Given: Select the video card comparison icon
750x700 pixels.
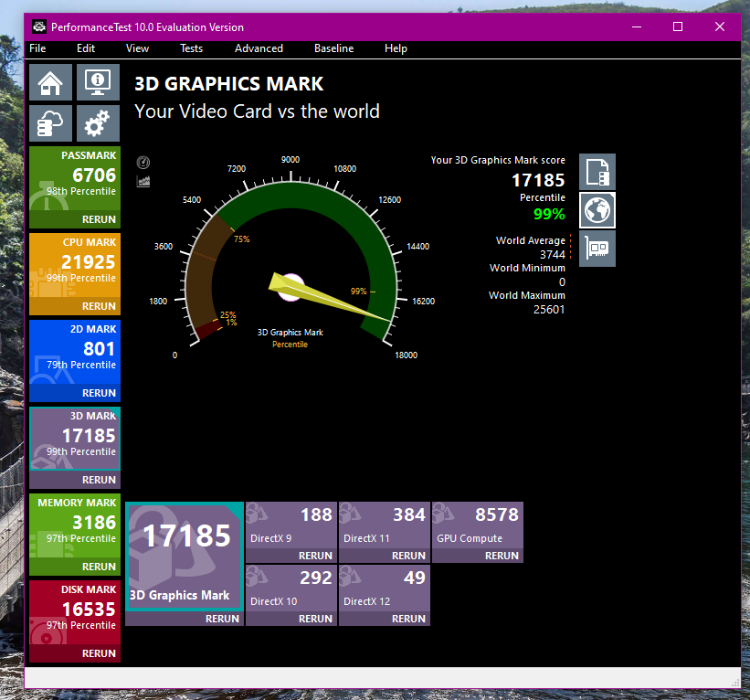Looking at the screenshot, I should [x=597, y=249].
